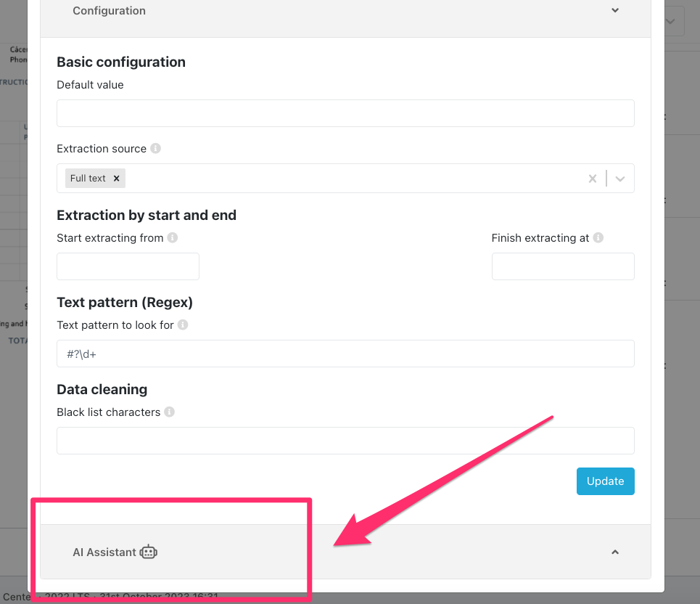Image resolution: width=700 pixels, height=604 pixels.
Task: Click the Configuration section header label
Action: tap(109, 11)
